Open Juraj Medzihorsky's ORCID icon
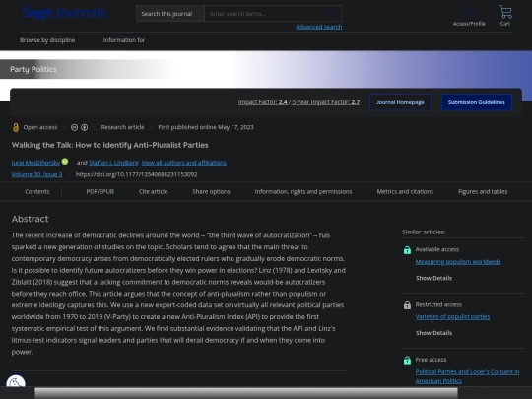 click(x=65, y=162)
